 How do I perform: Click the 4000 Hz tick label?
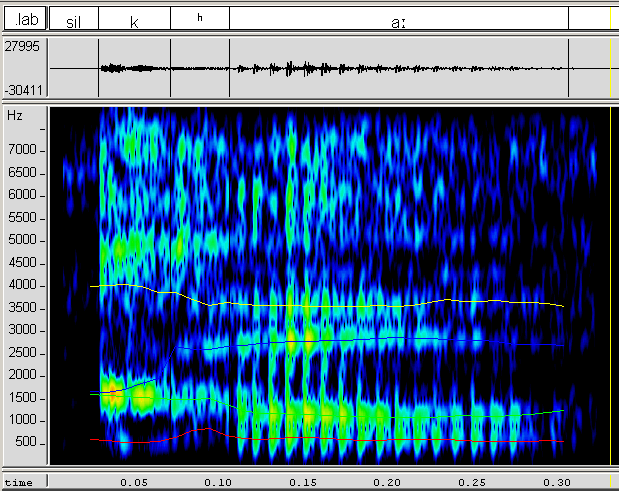tap(24, 285)
